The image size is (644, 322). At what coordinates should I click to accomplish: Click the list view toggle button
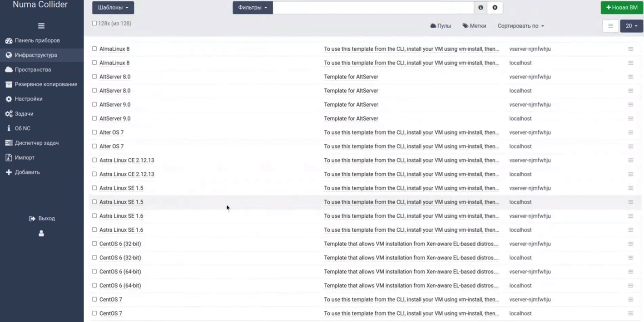[610, 26]
